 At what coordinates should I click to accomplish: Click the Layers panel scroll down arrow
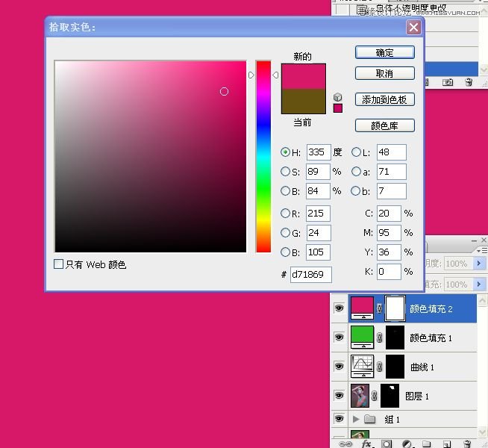pos(482,431)
